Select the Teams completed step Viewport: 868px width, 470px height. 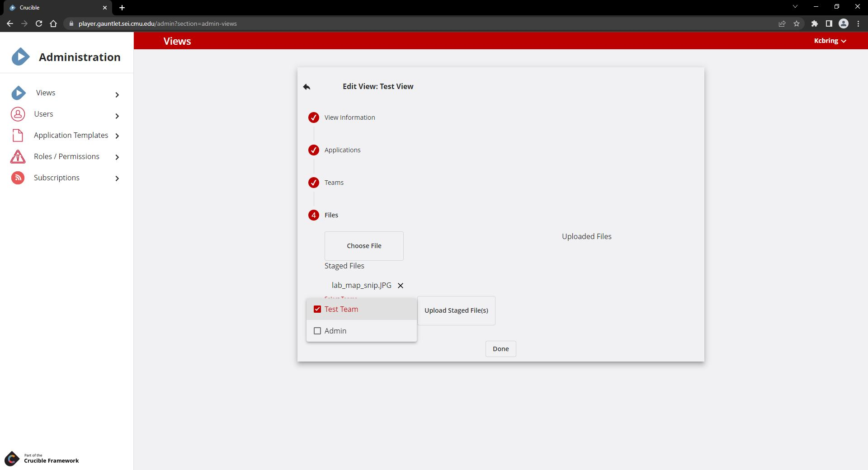[314, 183]
